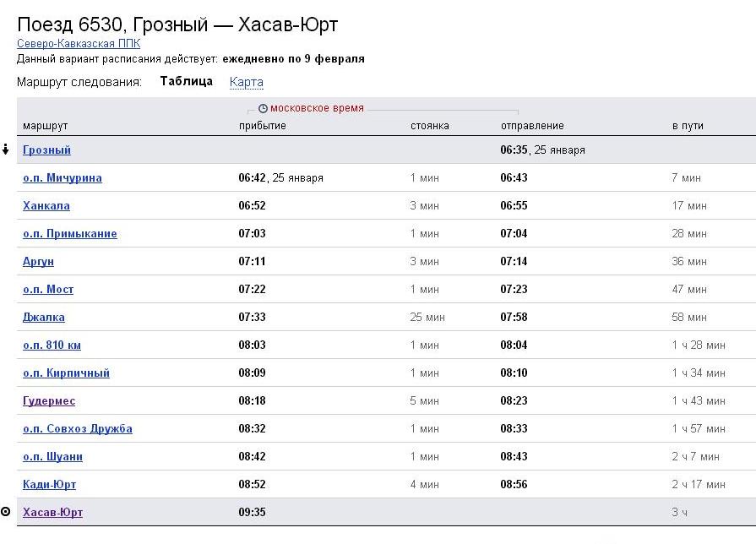Open the о.п. Мичурина stop link
The height and width of the screenshot is (544, 756).
(x=63, y=178)
